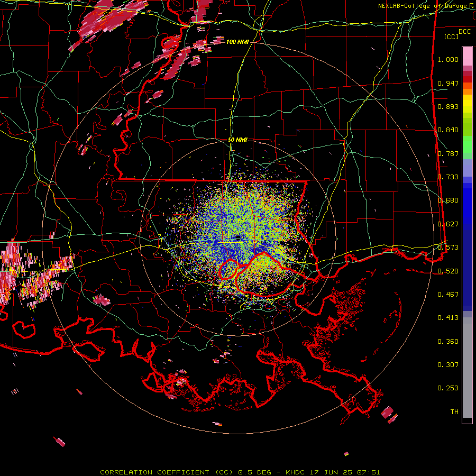The image size is (476, 476).
Task: Click the 0.680 value on the color scale
Action: coord(448,200)
